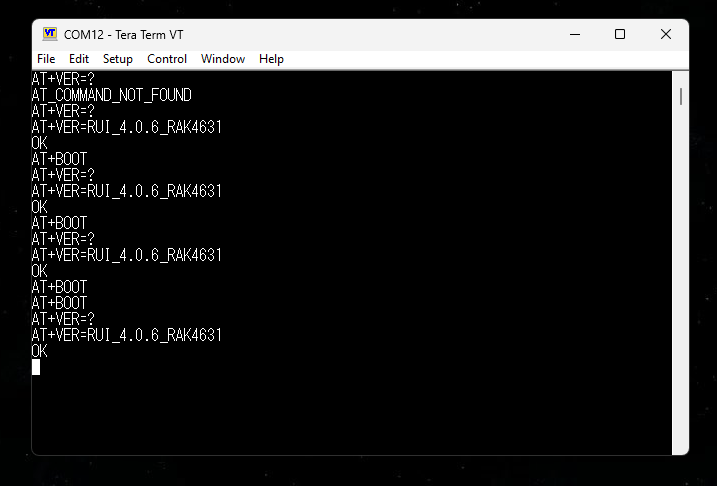
Task: Click the vertical scrollbar thumb
Action: point(681,96)
